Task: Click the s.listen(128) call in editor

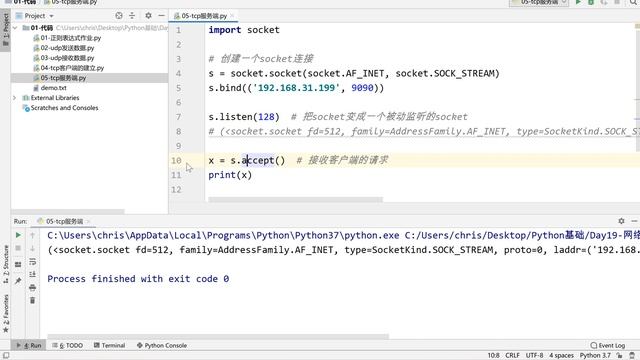Action: [x=244, y=117]
